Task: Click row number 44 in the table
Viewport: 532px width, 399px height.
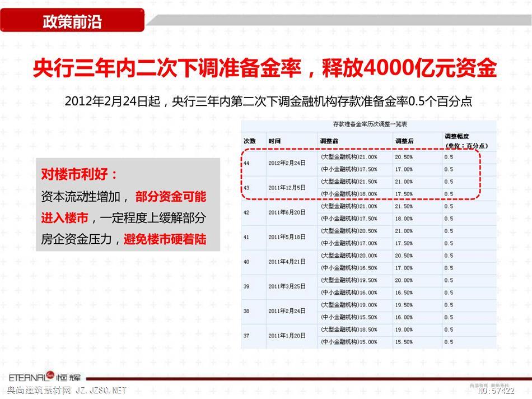Action: (246, 163)
